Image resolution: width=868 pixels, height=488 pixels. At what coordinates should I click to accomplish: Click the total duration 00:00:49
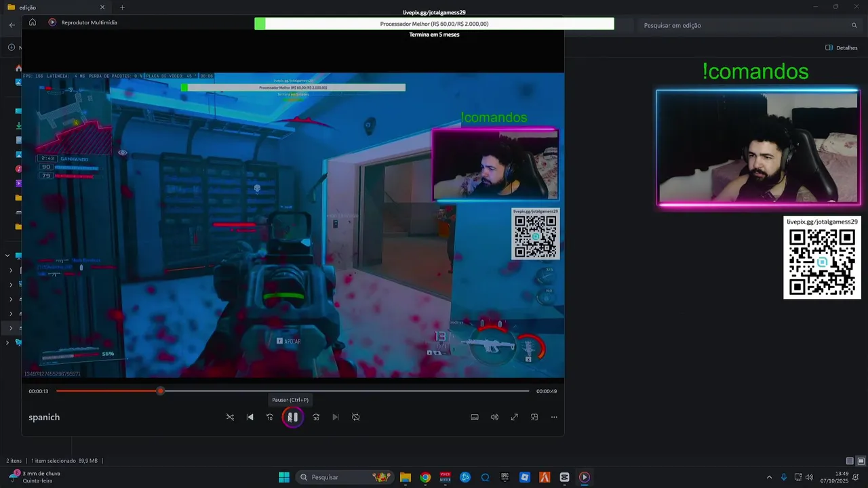(x=547, y=391)
